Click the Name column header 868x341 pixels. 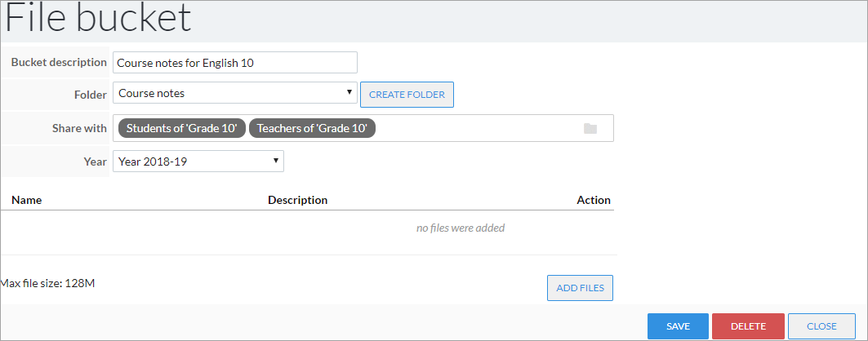tap(27, 200)
